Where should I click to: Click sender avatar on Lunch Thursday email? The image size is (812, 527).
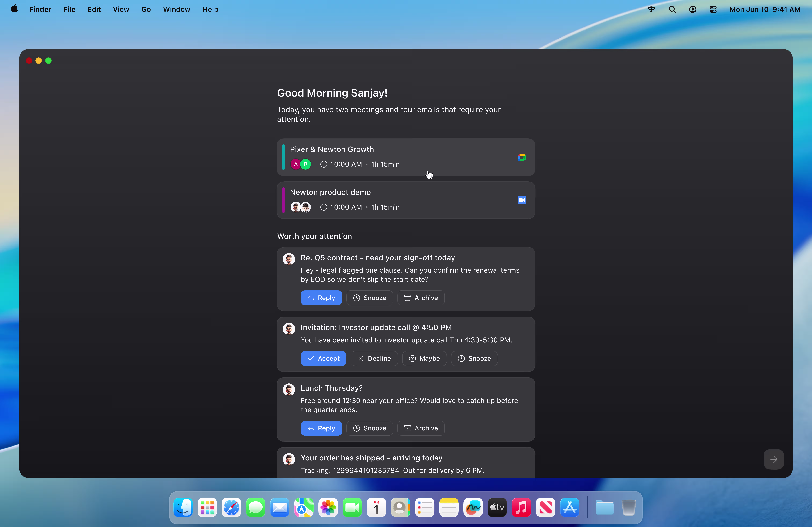[x=289, y=389]
